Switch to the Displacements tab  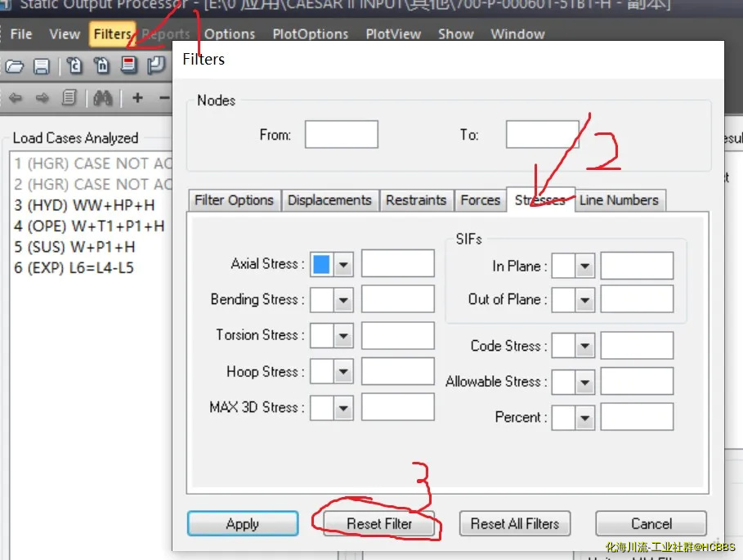click(329, 200)
